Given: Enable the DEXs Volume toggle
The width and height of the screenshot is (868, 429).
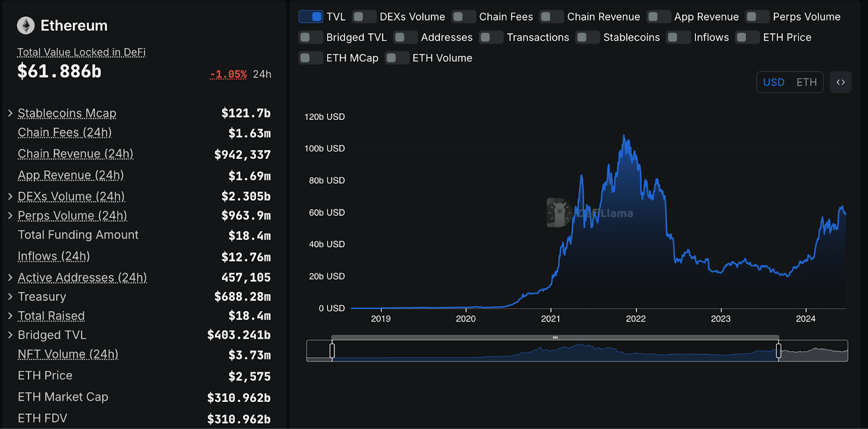Looking at the screenshot, I should click(x=364, y=17).
